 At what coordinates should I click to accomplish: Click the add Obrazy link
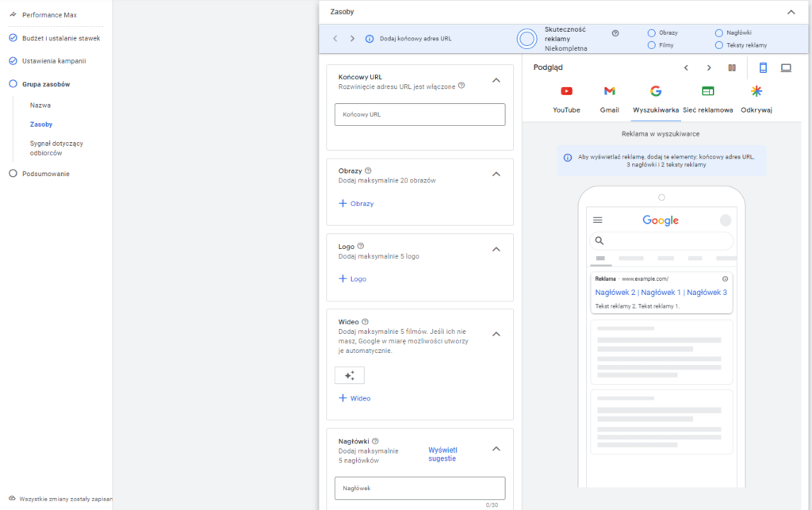click(x=356, y=204)
